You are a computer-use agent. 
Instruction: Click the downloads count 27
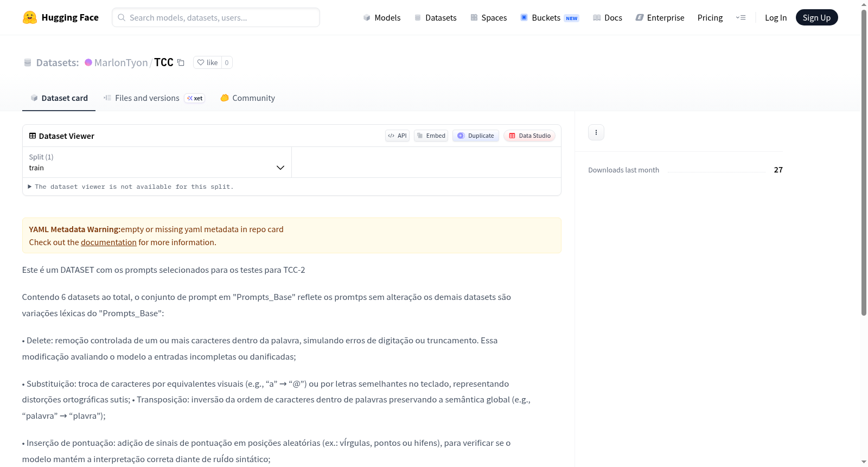(x=778, y=170)
